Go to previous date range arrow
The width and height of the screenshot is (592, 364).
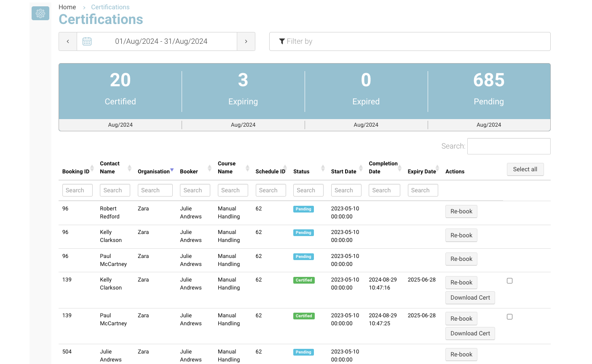68,41
